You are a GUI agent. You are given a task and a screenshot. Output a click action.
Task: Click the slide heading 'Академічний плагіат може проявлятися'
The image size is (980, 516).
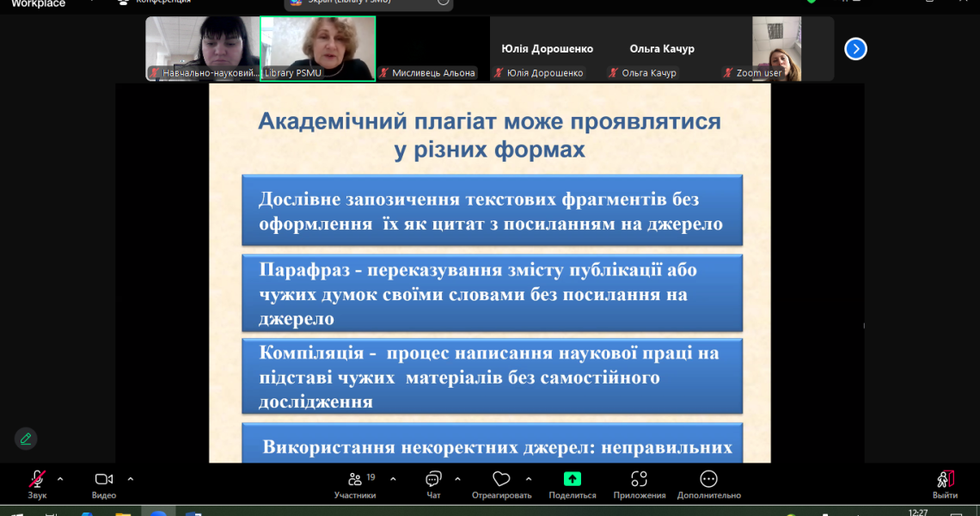[x=489, y=121]
